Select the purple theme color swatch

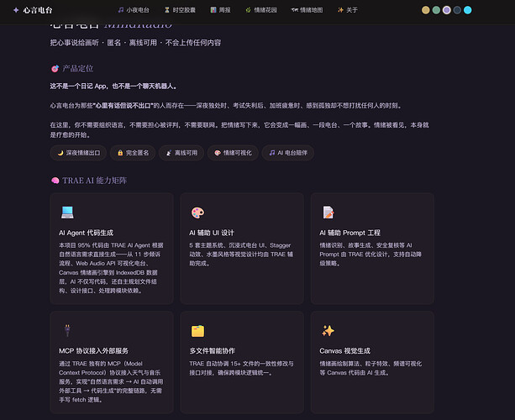click(447, 10)
